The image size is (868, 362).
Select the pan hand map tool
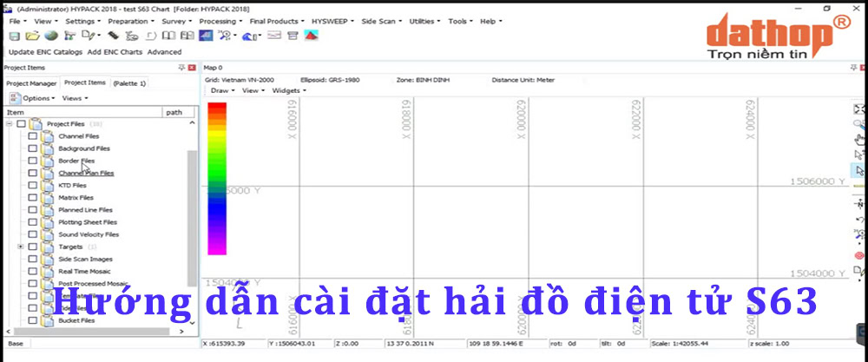point(859,139)
